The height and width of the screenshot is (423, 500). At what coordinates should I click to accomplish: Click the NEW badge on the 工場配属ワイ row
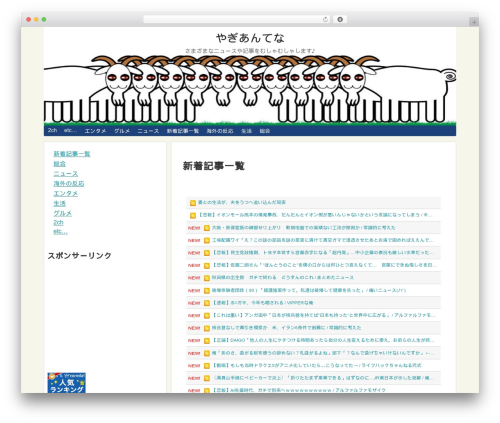click(x=194, y=240)
